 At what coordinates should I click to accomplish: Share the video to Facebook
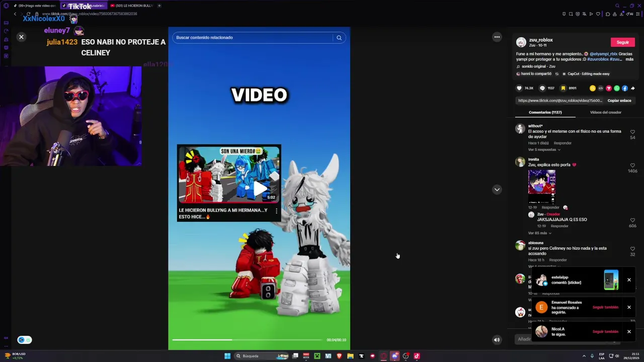(x=625, y=88)
